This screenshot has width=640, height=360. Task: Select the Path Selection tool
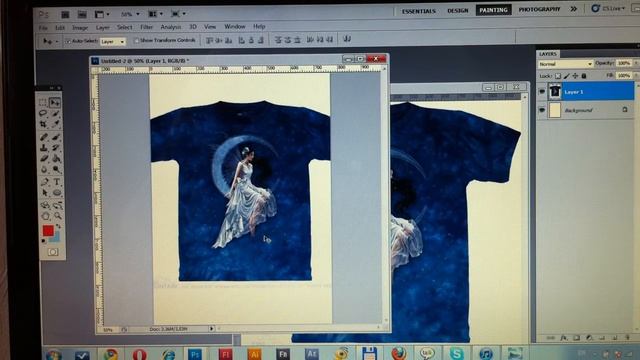(44, 193)
